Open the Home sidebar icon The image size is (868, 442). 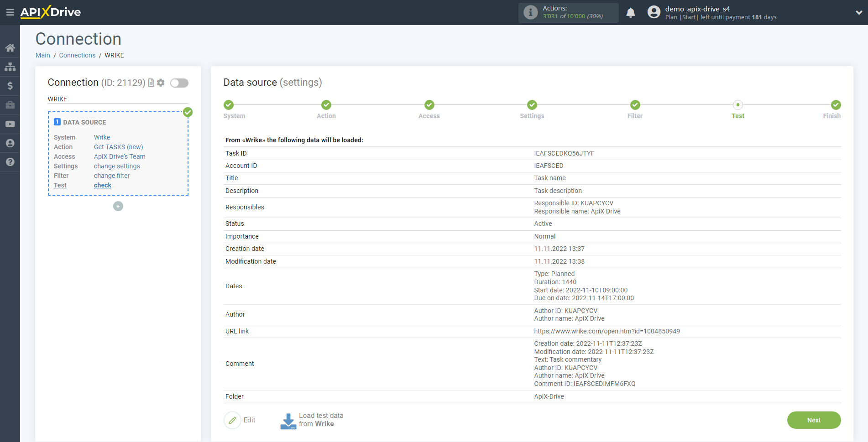tap(10, 47)
